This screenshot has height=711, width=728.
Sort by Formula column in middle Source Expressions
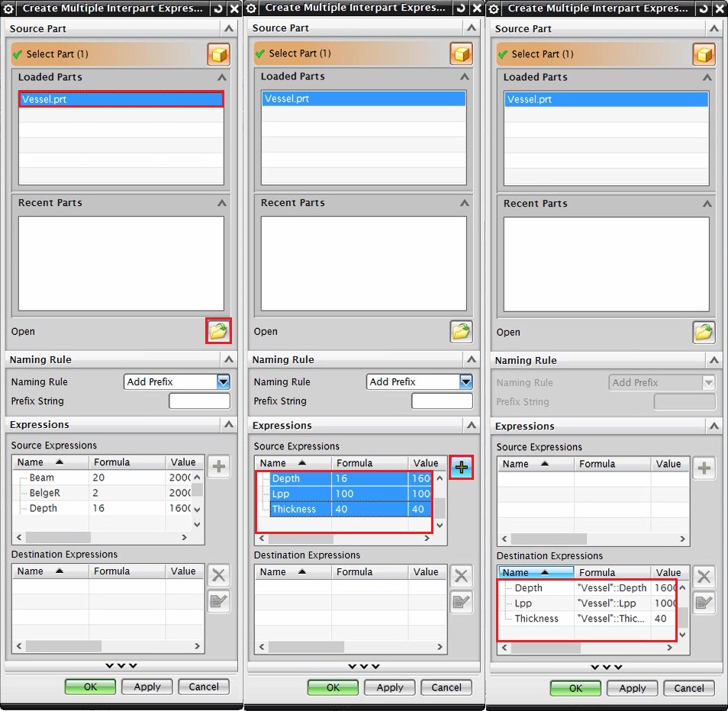point(369,463)
